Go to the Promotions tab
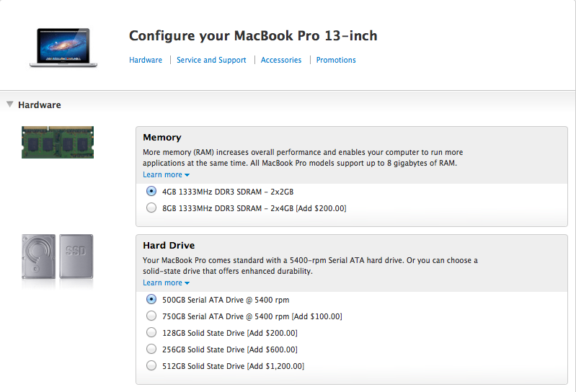 336,60
